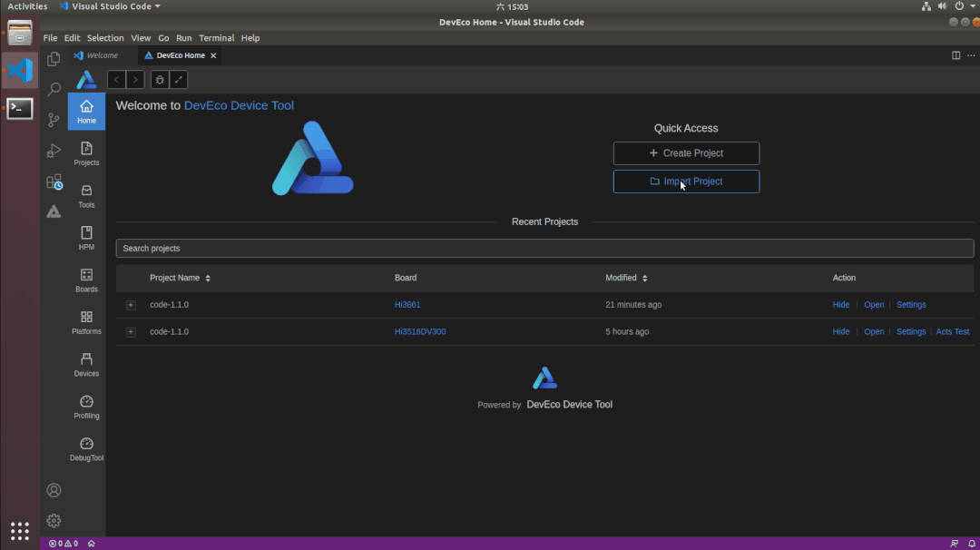
Task: Click the Import Project button
Action: coord(686,182)
